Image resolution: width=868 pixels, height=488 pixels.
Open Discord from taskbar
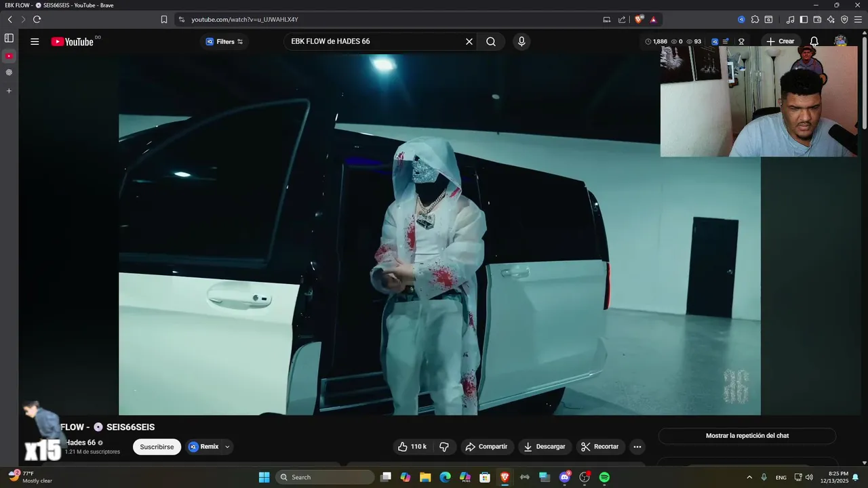click(x=565, y=477)
